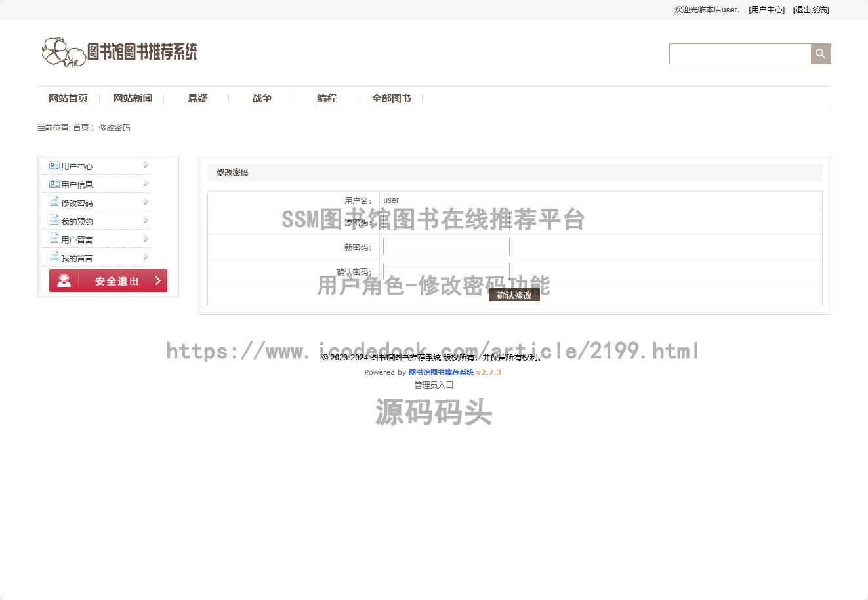Click the 安全退出 button
This screenshot has width=868, height=600.
pyautogui.click(x=108, y=280)
